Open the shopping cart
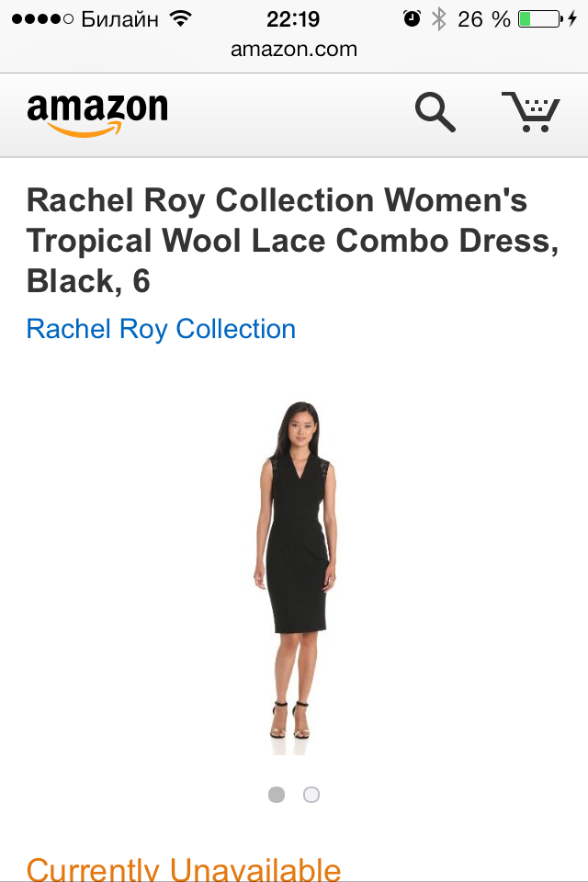 (x=531, y=111)
